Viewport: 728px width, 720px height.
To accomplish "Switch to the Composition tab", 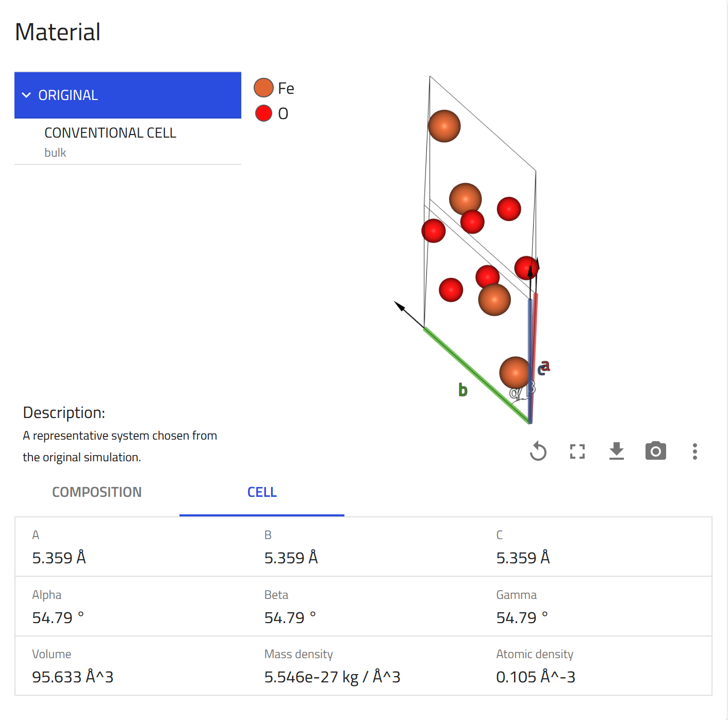I will coord(97,492).
